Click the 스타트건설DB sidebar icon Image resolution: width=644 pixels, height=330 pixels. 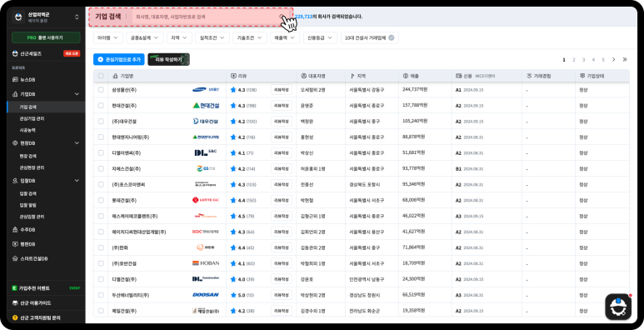click(x=15, y=259)
